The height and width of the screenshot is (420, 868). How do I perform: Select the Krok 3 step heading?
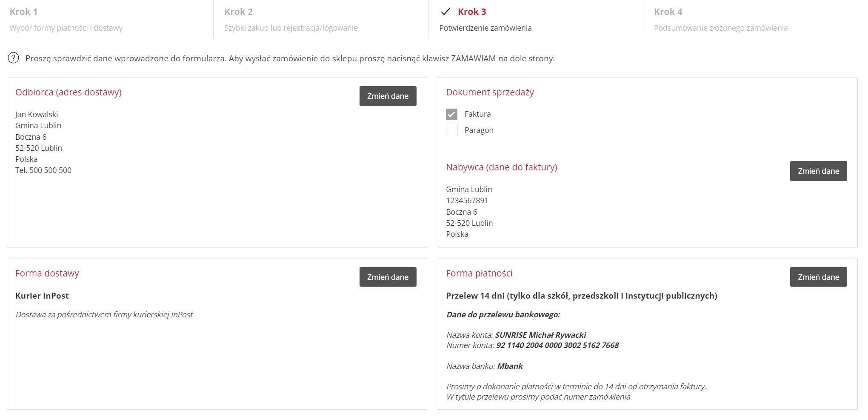(x=472, y=12)
